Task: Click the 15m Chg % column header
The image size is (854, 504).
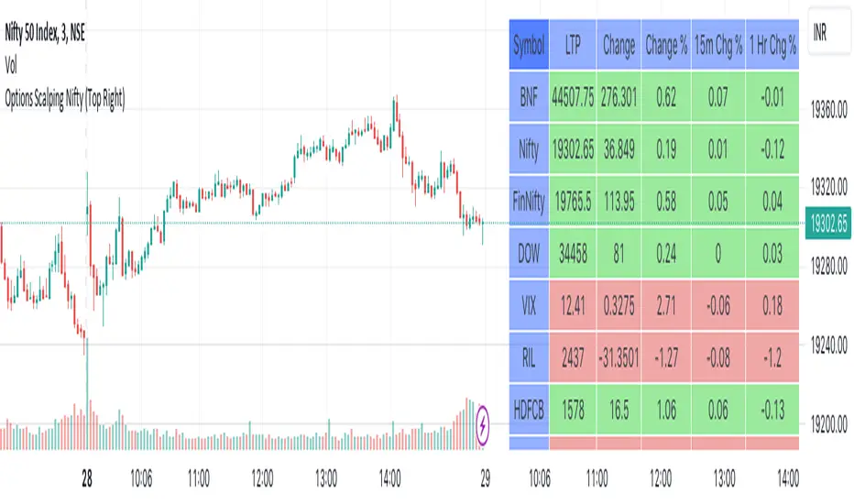Action: [717, 45]
